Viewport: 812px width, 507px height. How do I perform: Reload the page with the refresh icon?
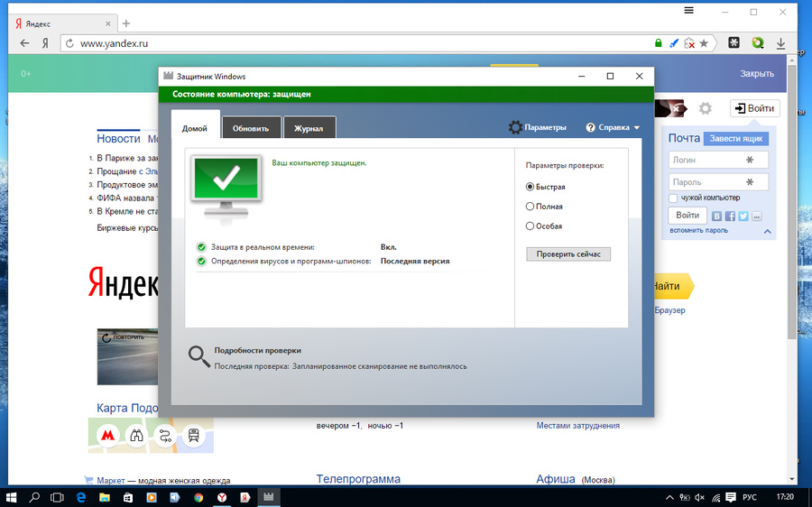point(69,43)
